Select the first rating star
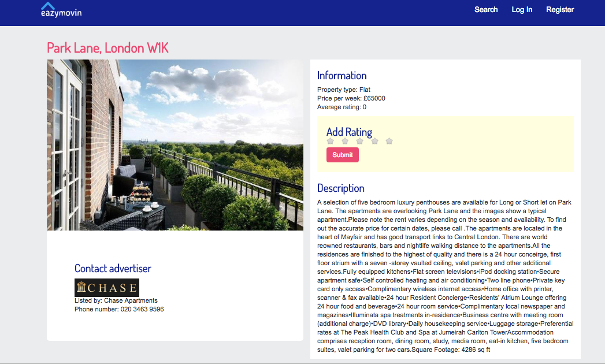The width and height of the screenshot is (605, 364). point(331,142)
